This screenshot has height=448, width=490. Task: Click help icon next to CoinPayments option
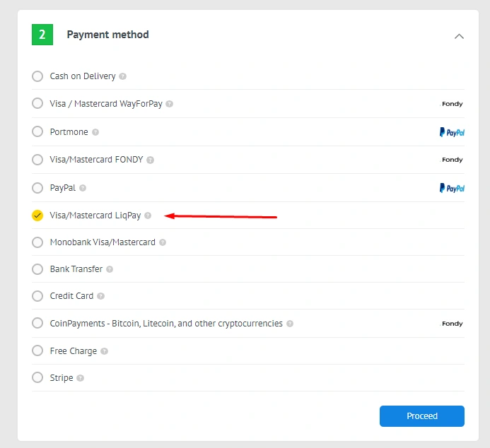290,324
